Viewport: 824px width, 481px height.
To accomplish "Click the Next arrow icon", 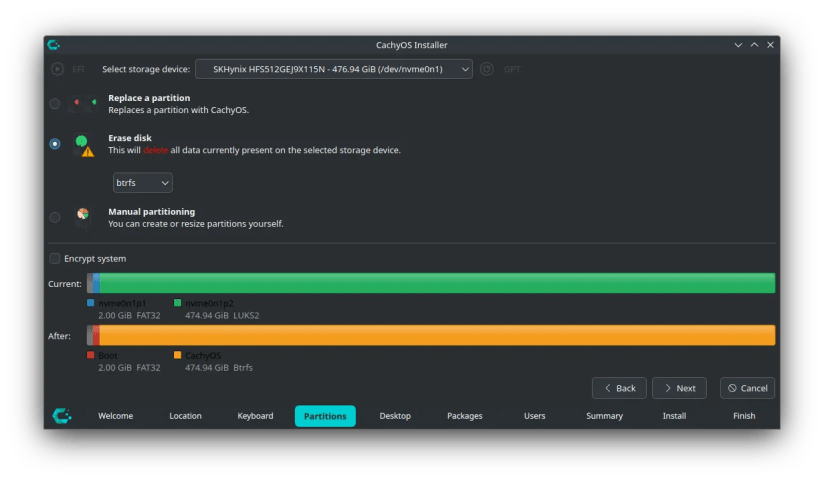I will 668,388.
